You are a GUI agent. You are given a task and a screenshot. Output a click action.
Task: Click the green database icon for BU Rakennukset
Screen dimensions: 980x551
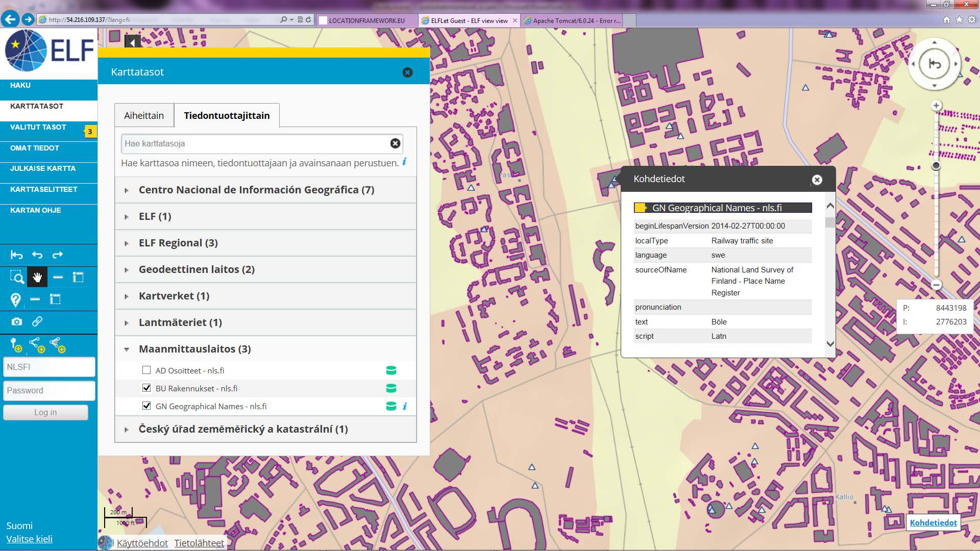[391, 388]
